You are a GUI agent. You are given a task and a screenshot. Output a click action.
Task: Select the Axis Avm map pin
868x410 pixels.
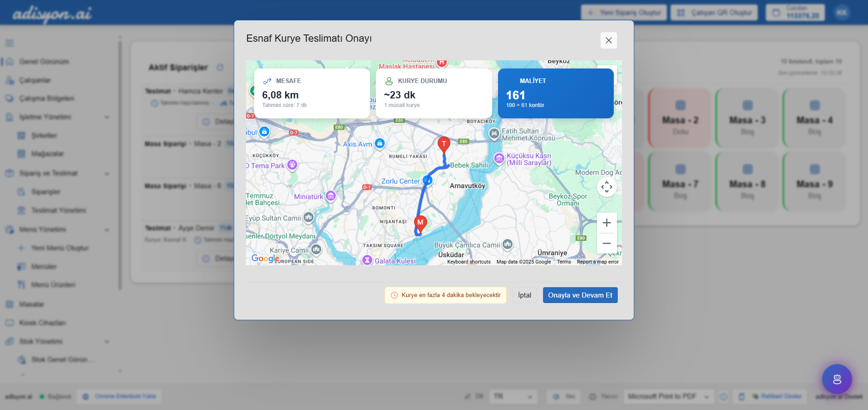point(380,144)
